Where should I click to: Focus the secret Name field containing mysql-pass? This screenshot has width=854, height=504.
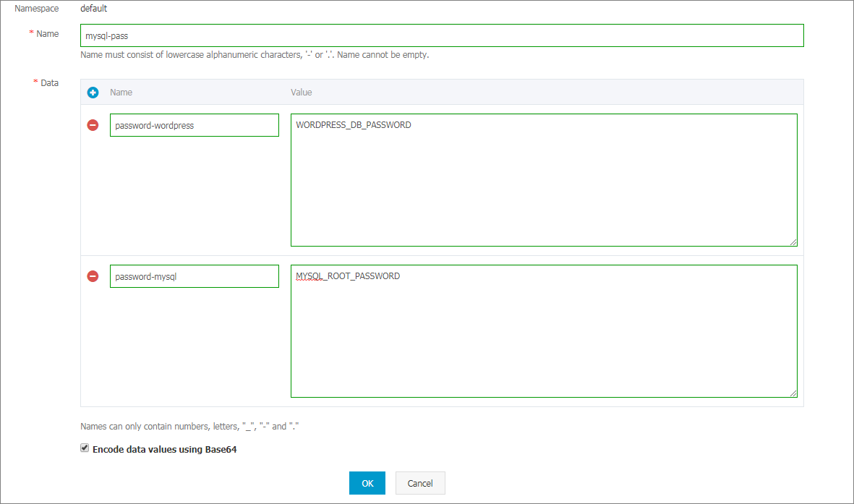[x=442, y=35]
